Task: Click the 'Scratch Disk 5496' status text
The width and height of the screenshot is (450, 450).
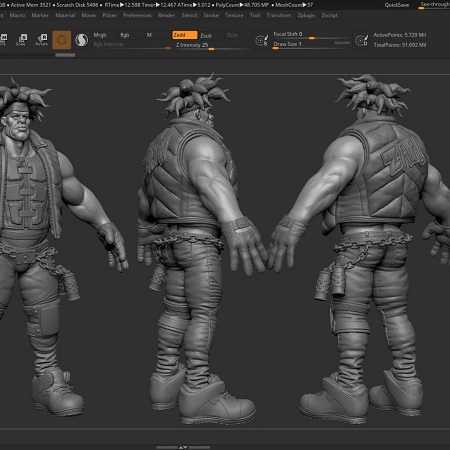Action: [77, 5]
